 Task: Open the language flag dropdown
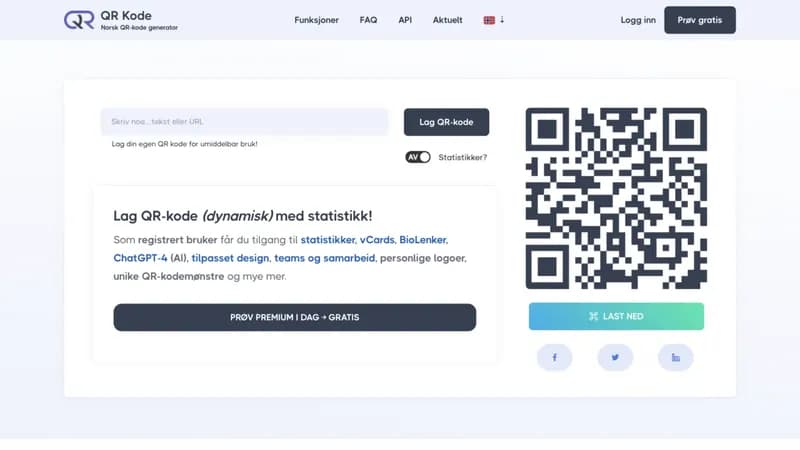(493, 20)
